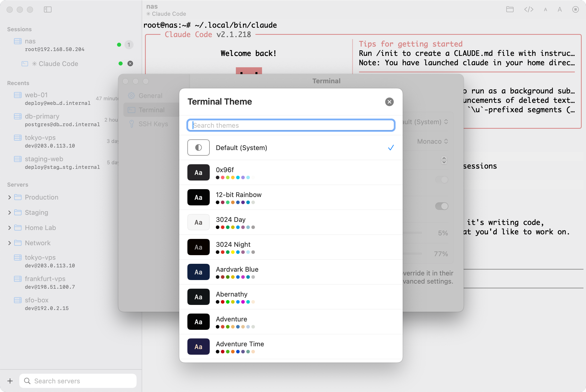Toggle the sidebar panel icon
Screen dimensions: 586x392
(48, 10)
